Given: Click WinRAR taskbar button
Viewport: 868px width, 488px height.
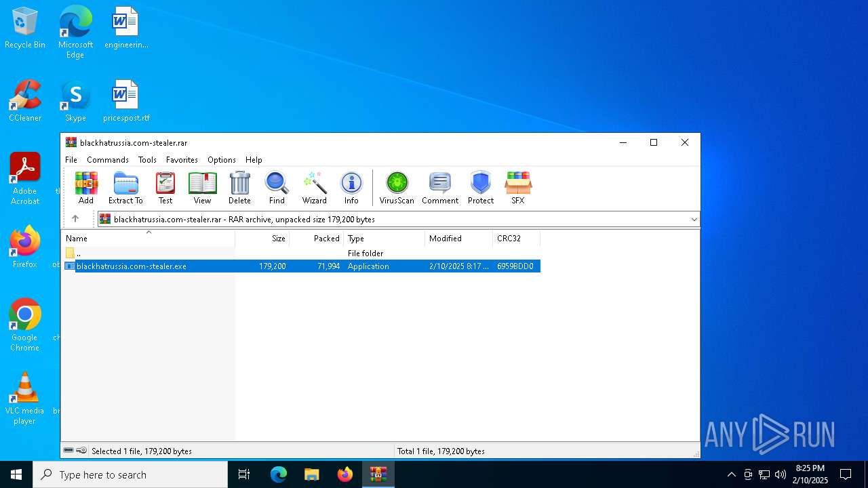Looking at the screenshot, I should pyautogui.click(x=378, y=474).
